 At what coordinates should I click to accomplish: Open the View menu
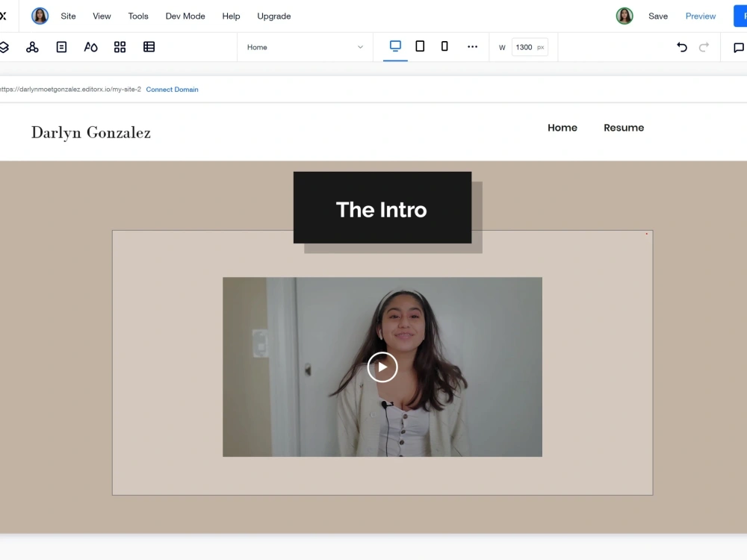coord(102,16)
